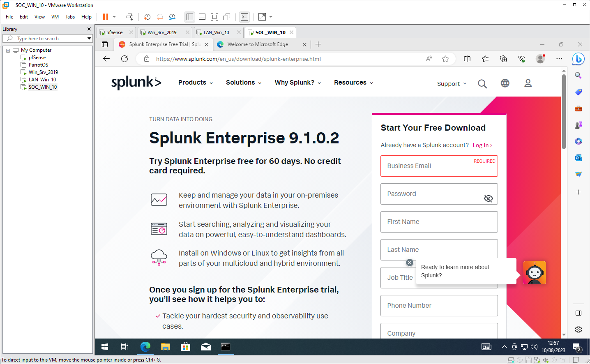The width and height of the screenshot is (590, 364).
Task: Open the pause button dropdown arrow
Action: pyautogui.click(x=114, y=17)
